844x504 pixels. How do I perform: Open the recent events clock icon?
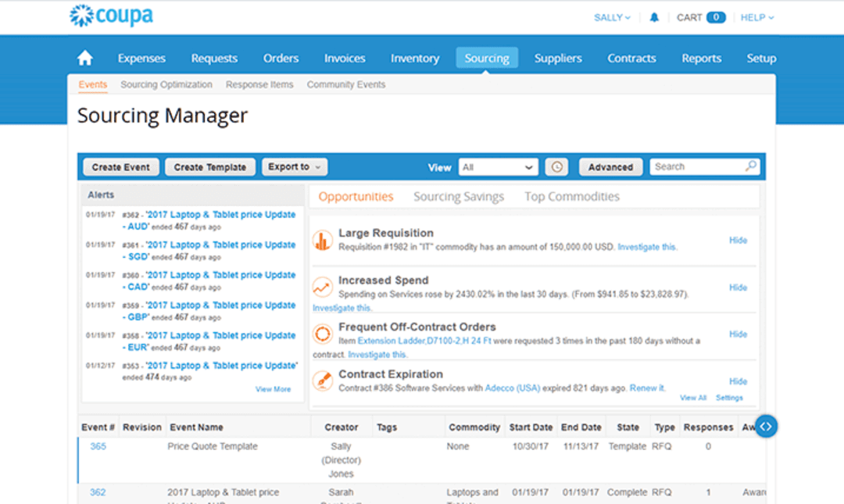click(x=556, y=166)
